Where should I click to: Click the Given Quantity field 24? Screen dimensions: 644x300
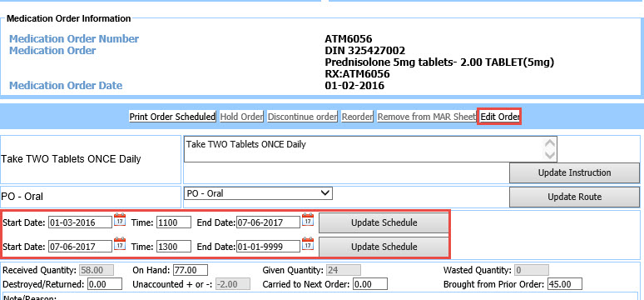[x=344, y=270]
